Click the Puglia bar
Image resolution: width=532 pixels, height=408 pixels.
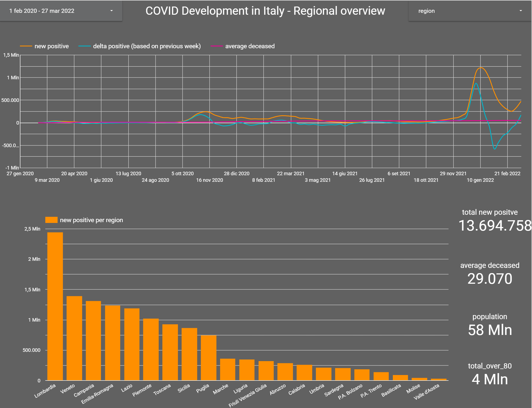(x=208, y=358)
